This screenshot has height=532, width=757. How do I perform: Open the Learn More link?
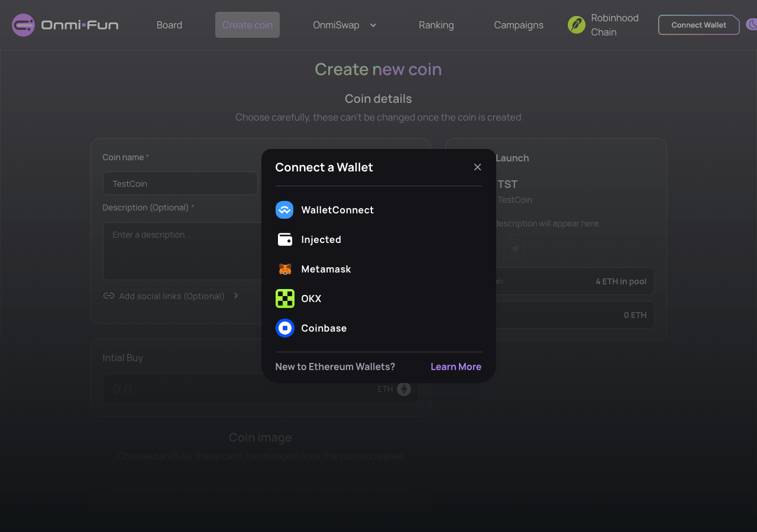click(x=456, y=366)
